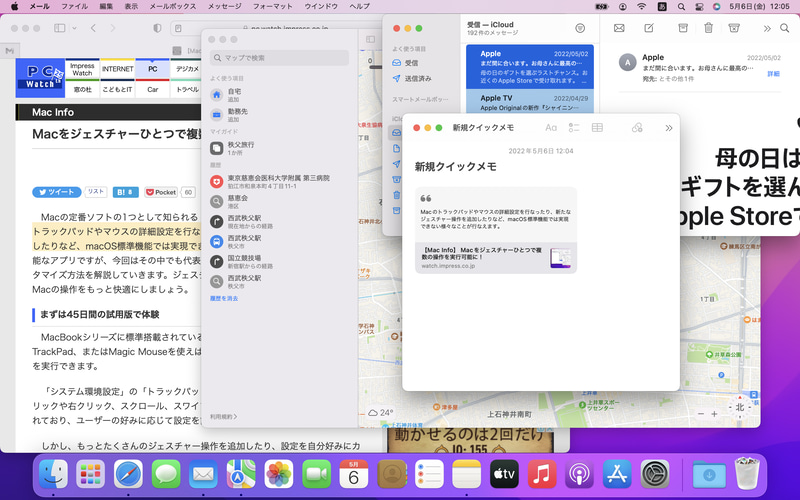Zoom in the map with plus button

click(714, 414)
